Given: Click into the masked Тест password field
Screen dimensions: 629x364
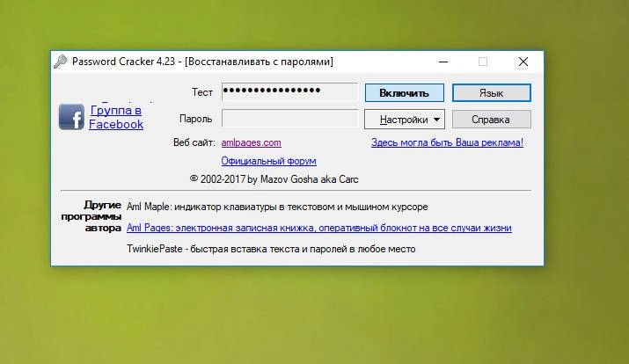Looking at the screenshot, I should pyautogui.click(x=289, y=91).
